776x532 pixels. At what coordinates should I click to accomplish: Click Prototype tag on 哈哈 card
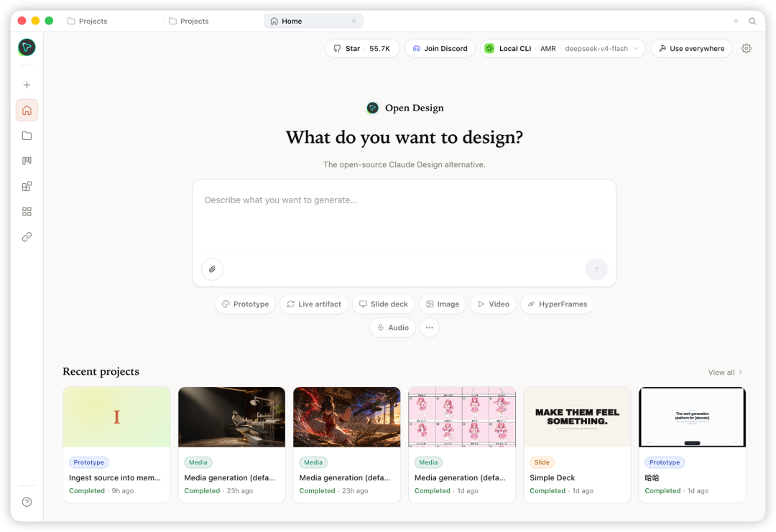click(x=665, y=462)
